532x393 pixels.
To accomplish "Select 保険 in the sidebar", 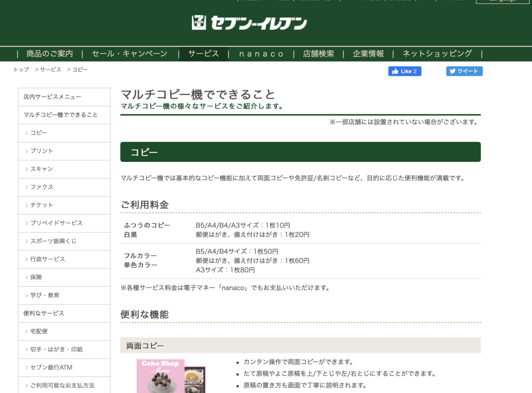I will coord(64,277).
